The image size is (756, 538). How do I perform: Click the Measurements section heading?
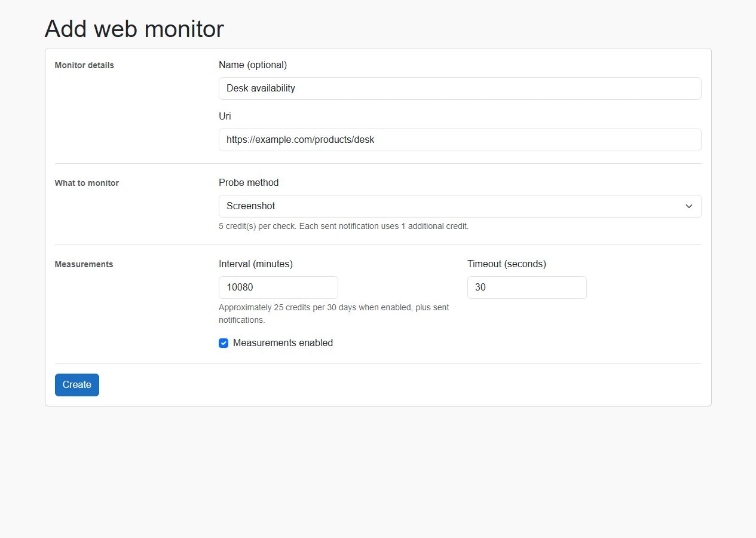pyautogui.click(x=84, y=264)
